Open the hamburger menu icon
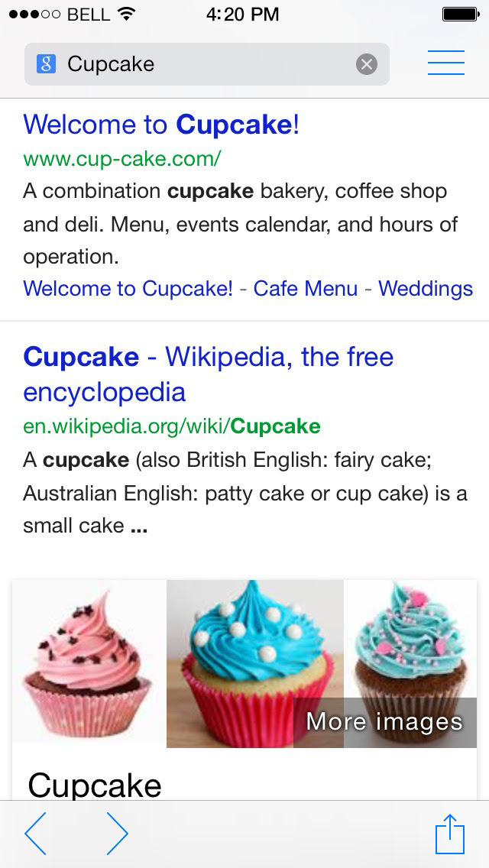This screenshot has height=868, width=489. pos(445,63)
